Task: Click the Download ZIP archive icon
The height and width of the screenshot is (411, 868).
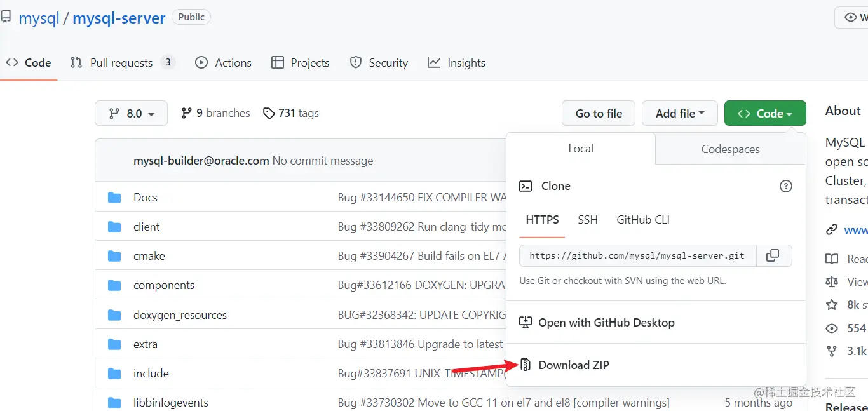Action: click(x=526, y=365)
